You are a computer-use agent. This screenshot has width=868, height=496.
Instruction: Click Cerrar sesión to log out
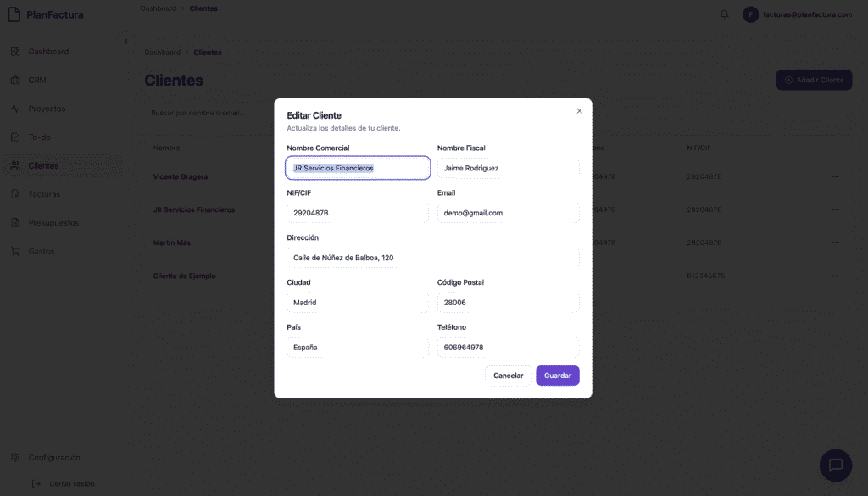point(71,484)
